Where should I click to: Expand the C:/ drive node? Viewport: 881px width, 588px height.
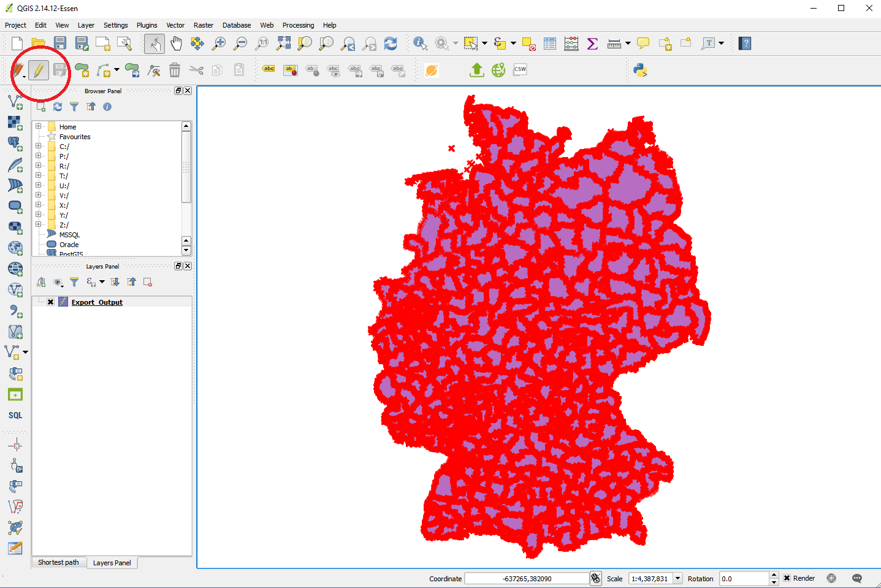click(38, 146)
